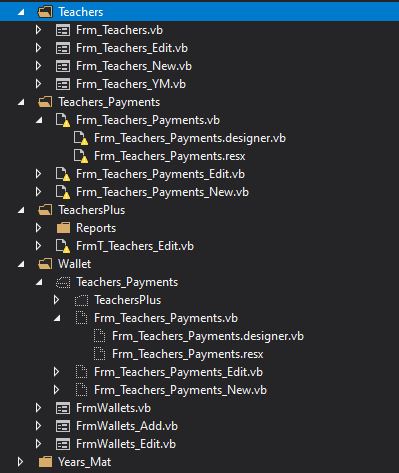Select the 'Years_Mat' folder label
Image resolution: width=399 pixels, height=473 pixels.
pos(85,462)
